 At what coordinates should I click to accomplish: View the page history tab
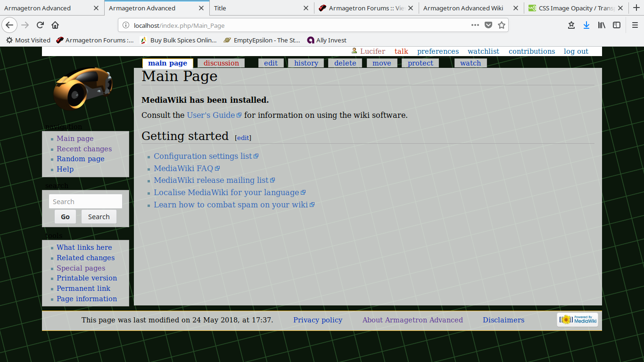pyautogui.click(x=306, y=63)
